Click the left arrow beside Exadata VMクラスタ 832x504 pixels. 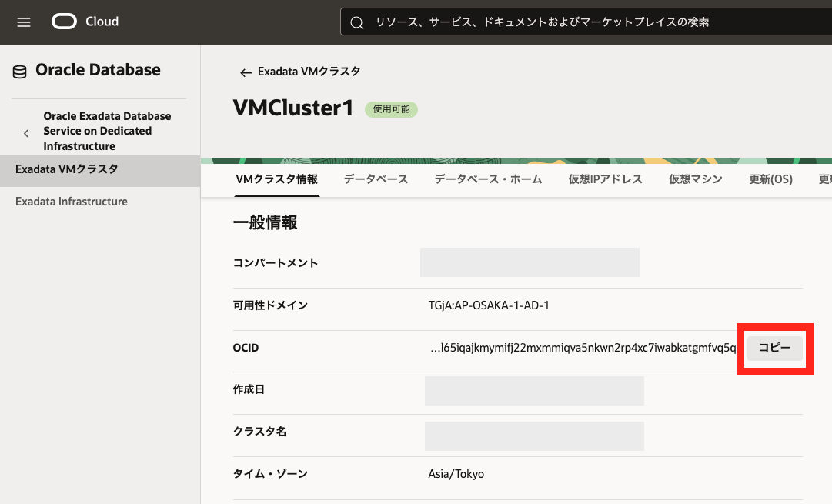(246, 72)
